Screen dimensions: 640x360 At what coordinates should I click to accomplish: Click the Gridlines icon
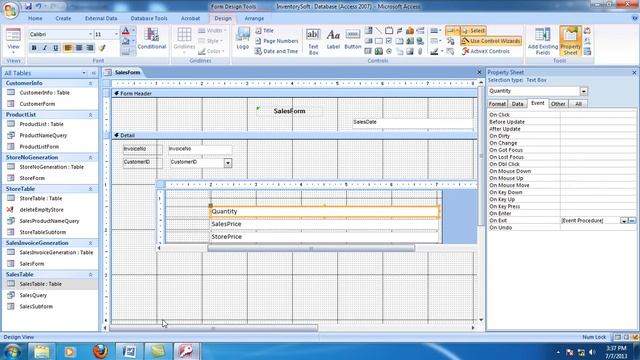pyautogui.click(x=184, y=40)
